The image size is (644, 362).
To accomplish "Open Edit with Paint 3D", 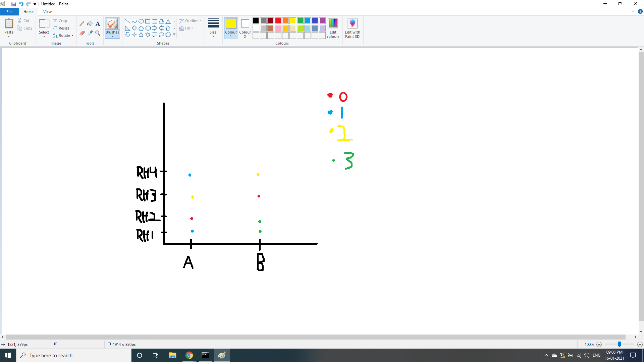I will click(x=352, y=28).
